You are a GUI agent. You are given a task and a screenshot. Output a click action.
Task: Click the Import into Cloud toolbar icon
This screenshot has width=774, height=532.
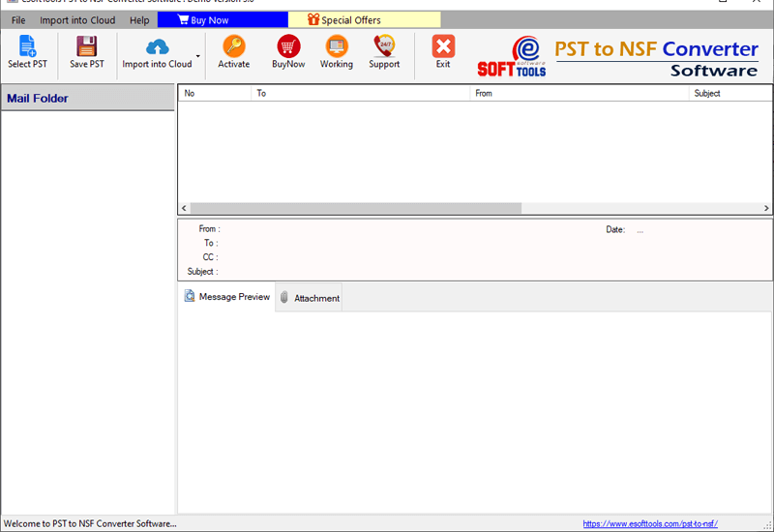coord(158,46)
